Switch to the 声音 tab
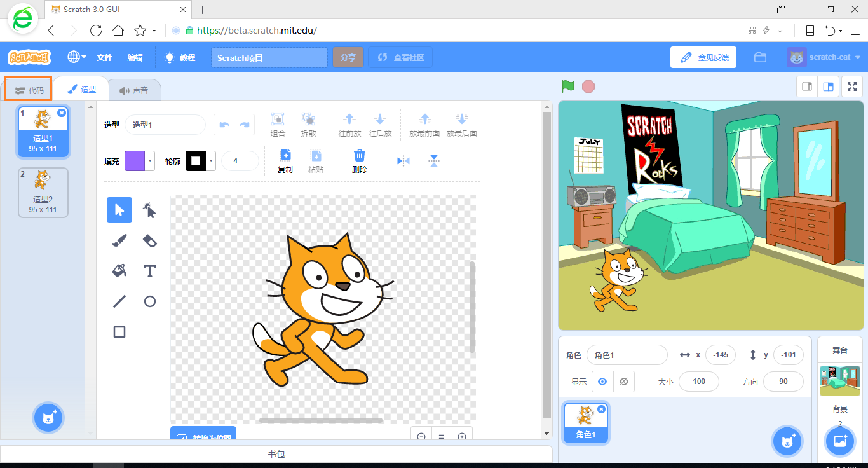This screenshot has height=468, width=868. [x=134, y=90]
